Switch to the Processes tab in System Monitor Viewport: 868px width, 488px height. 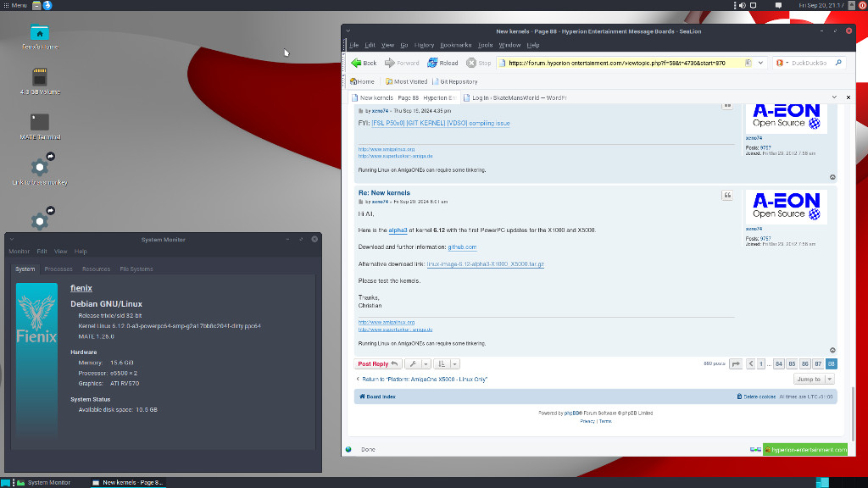tap(58, 269)
